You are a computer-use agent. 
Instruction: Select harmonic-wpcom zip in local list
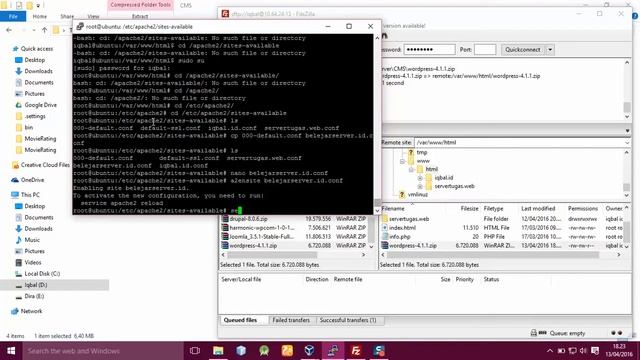262,228
